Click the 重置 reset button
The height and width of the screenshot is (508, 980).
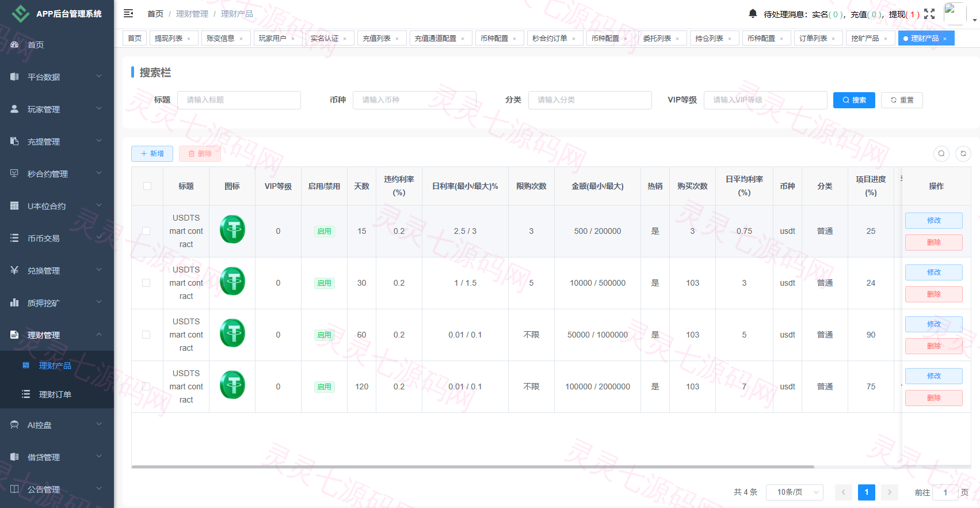point(902,100)
